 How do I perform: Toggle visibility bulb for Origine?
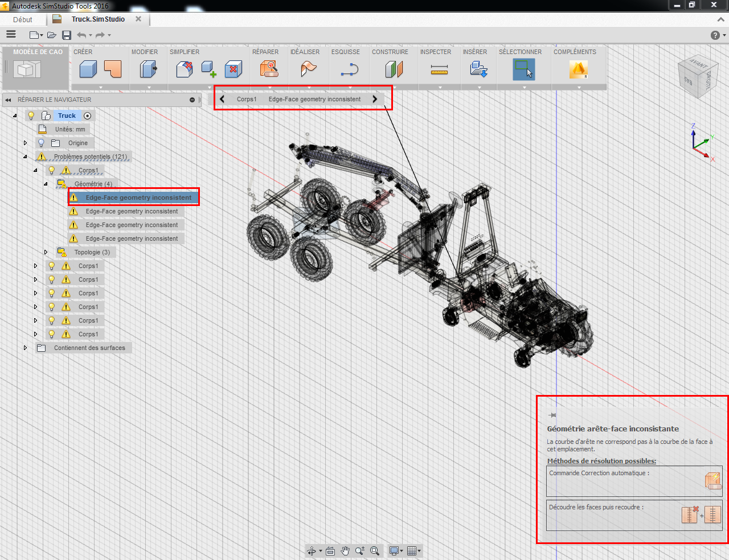(x=41, y=143)
